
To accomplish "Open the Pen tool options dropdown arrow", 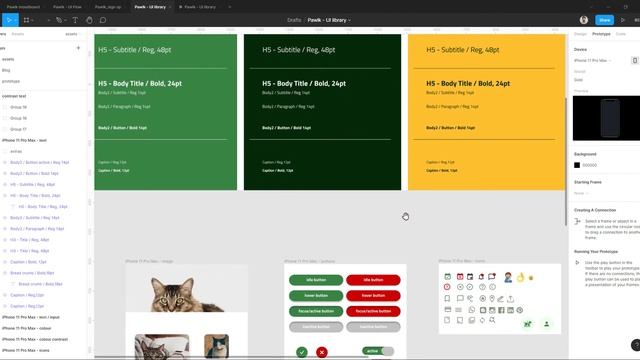I will (x=65, y=20).
